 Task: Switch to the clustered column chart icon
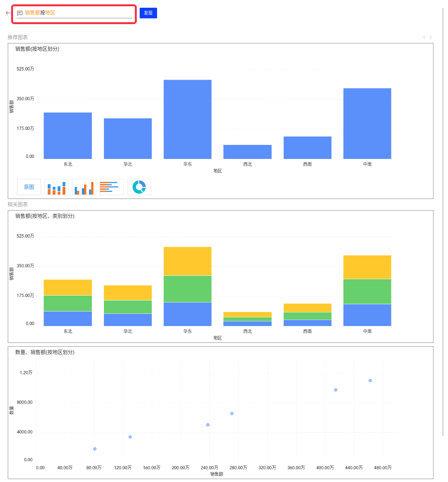tap(84, 187)
